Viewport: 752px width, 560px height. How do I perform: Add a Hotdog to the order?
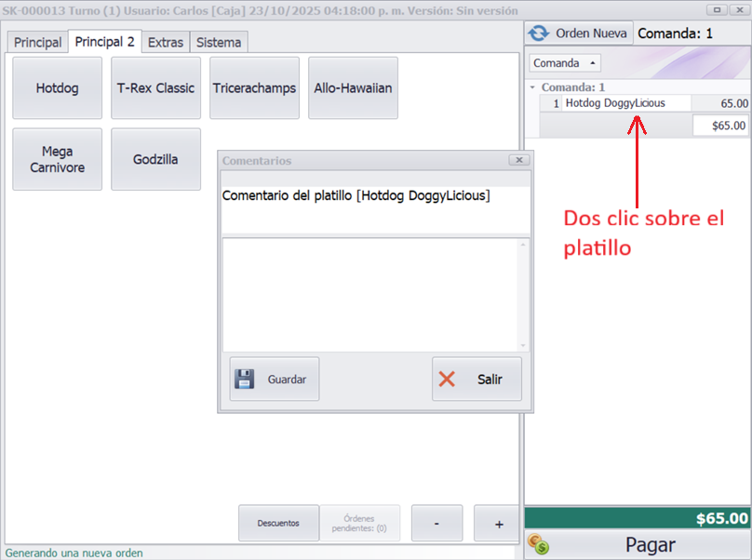(57, 88)
